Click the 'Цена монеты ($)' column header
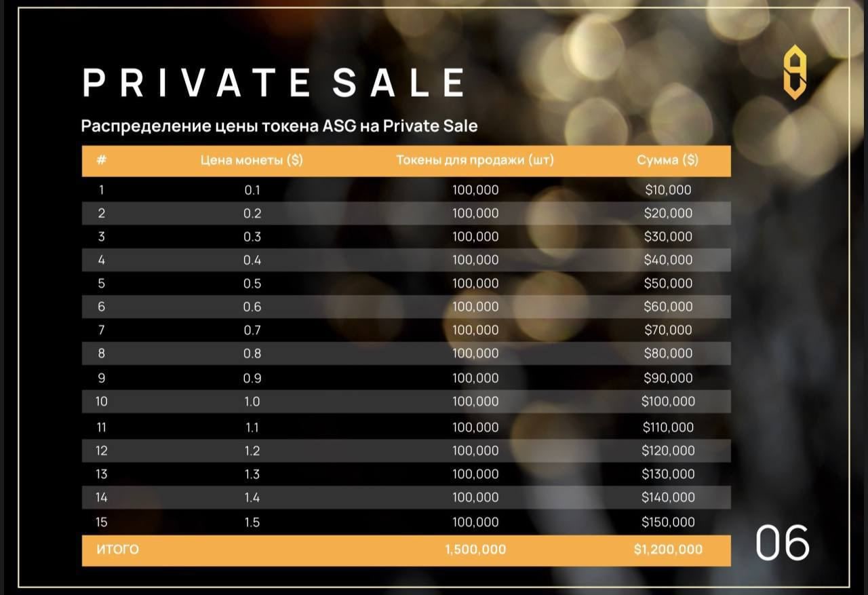868x595 pixels. point(252,161)
